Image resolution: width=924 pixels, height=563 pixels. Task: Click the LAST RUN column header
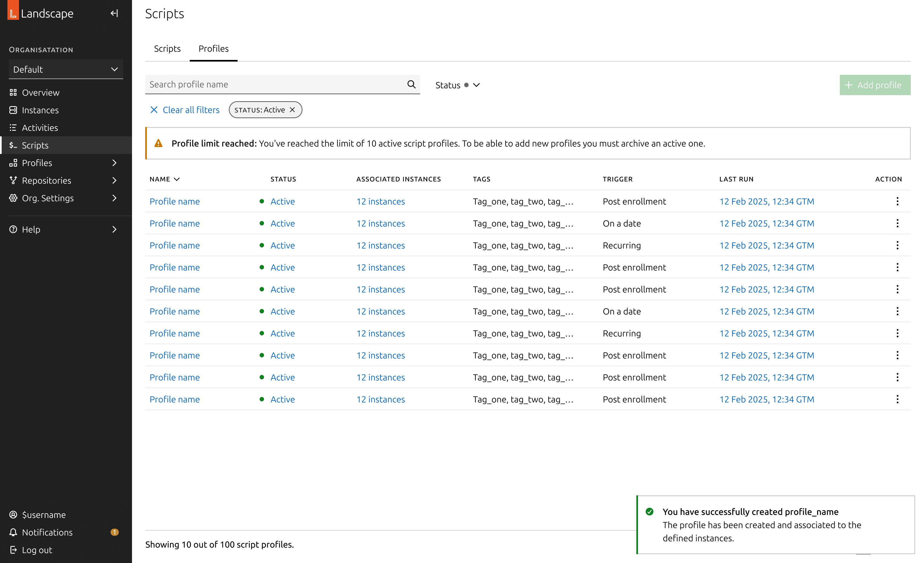(736, 179)
